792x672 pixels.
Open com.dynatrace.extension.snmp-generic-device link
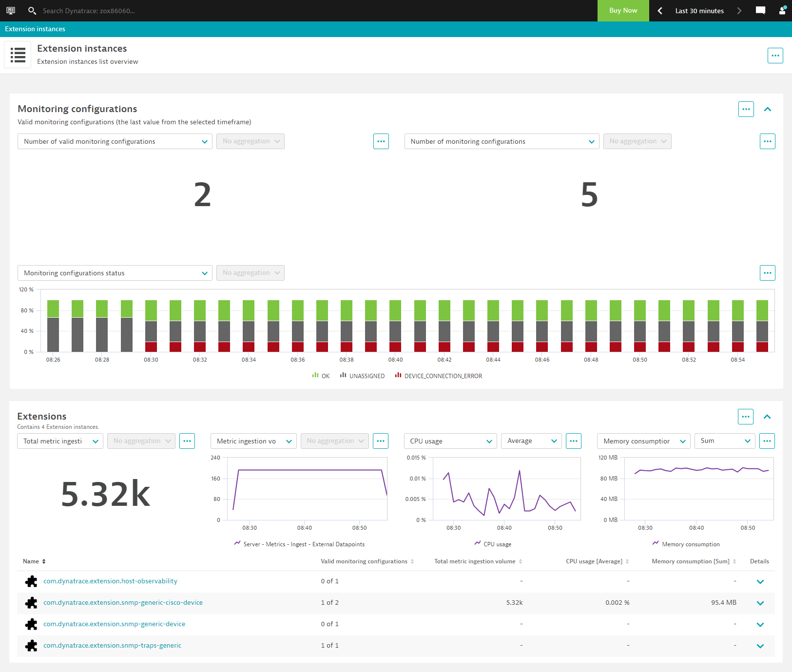[x=114, y=624]
